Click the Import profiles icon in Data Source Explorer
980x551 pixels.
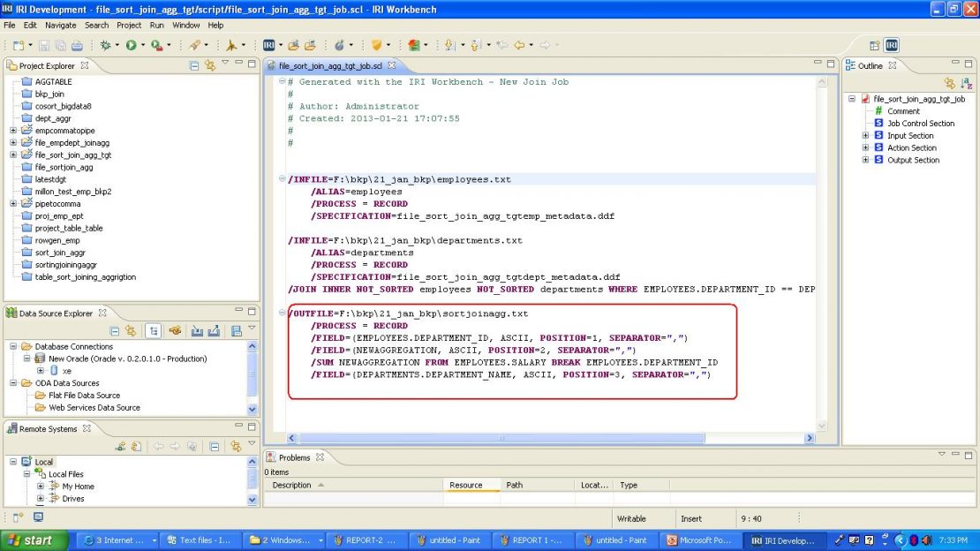(x=197, y=331)
